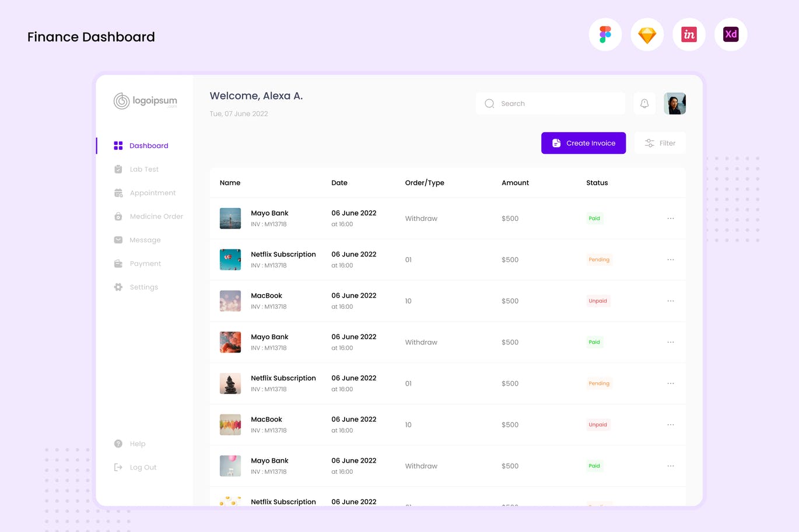Click the Settings gear icon

(x=118, y=287)
